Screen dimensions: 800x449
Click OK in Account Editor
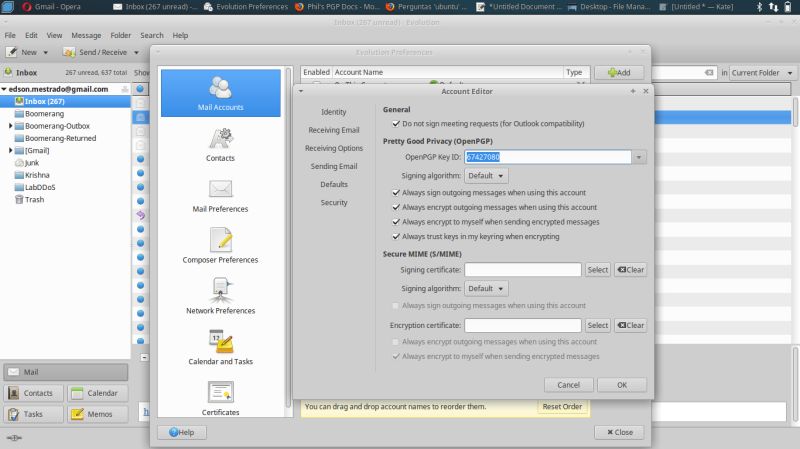(x=622, y=385)
